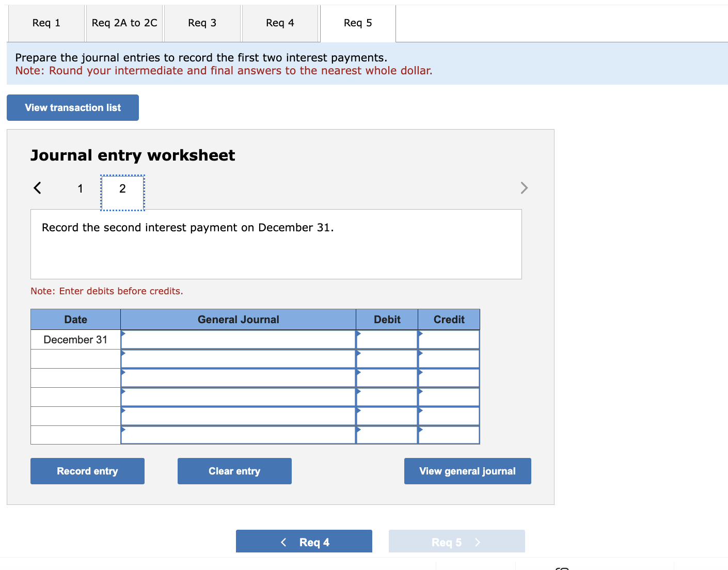Switch to the Req 1 tab
This screenshot has width=728, height=570.
(x=46, y=23)
